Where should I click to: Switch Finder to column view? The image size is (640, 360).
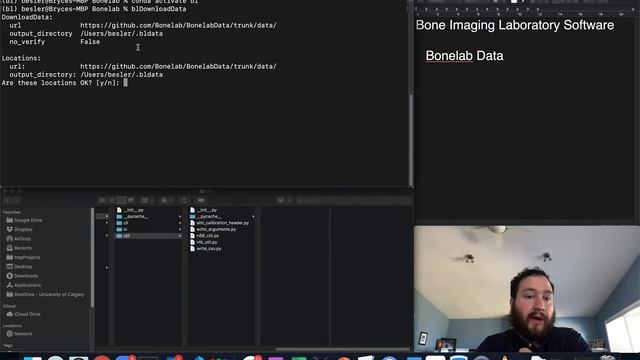pos(121,200)
